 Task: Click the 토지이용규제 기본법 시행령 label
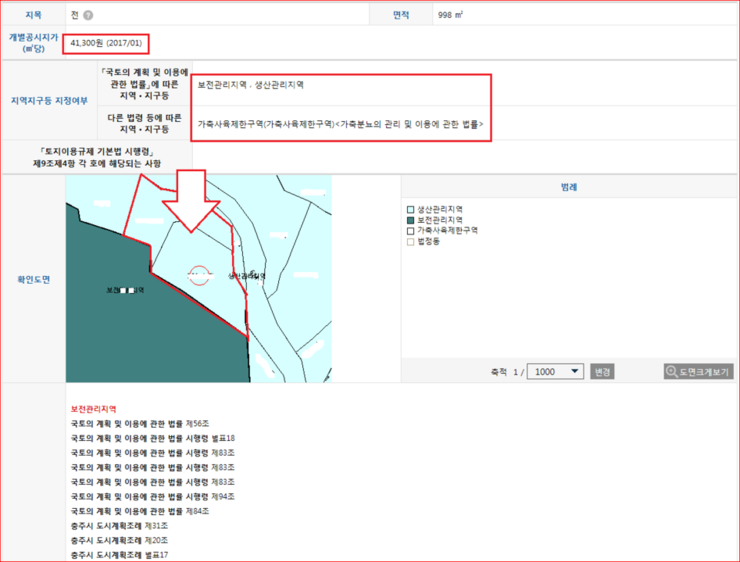[x=97, y=157]
